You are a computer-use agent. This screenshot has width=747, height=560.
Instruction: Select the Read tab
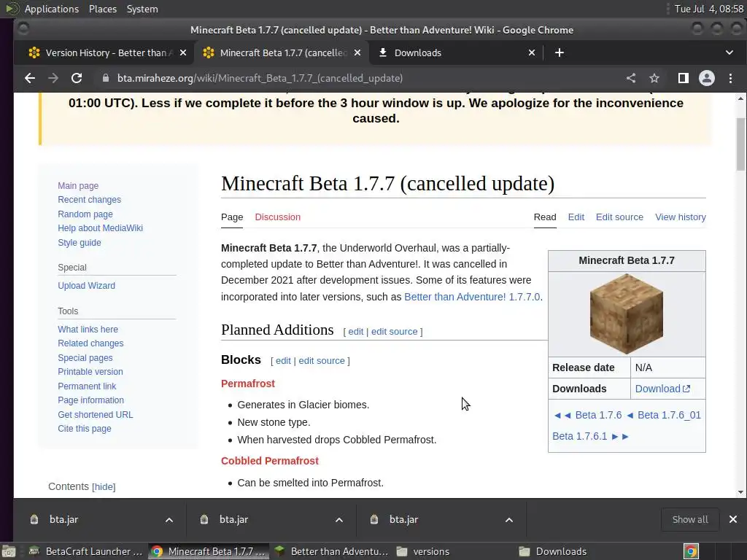pyautogui.click(x=545, y=217)
